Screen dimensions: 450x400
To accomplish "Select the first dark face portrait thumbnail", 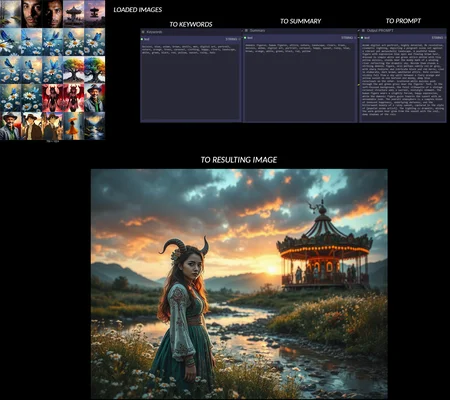I will [31, 14].
